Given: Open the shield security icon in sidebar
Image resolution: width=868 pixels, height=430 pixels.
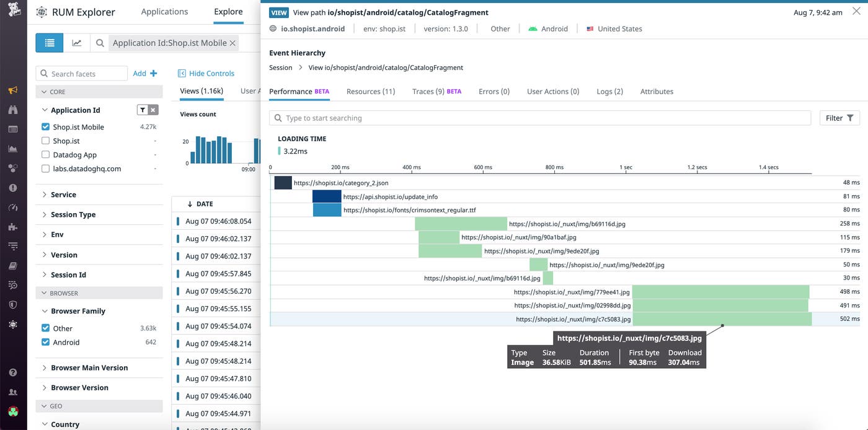Looking at the screenshot, I should pyautogui.click(x=13, y=304).
